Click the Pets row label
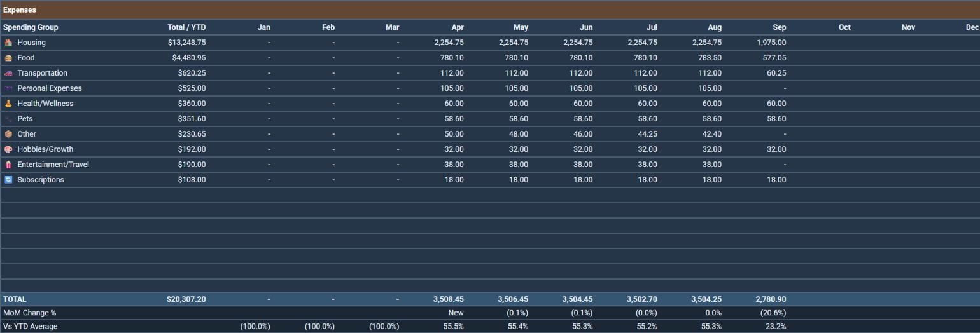This screenshot has width=980, height=333. (25, 119)
